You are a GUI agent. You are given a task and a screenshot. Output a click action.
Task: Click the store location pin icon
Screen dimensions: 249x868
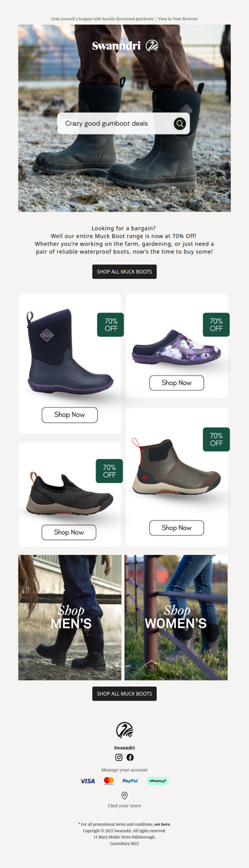[x=125, y=796]
